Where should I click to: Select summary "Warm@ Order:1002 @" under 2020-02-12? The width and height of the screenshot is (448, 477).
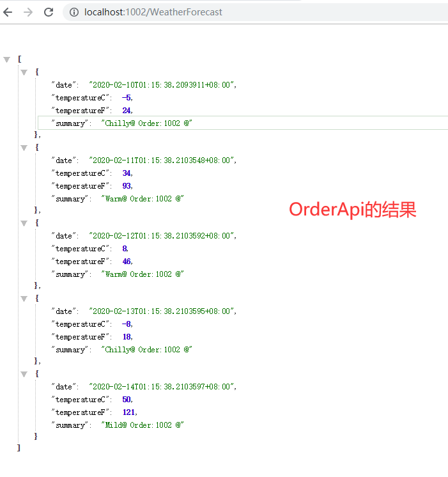[143, 274]
